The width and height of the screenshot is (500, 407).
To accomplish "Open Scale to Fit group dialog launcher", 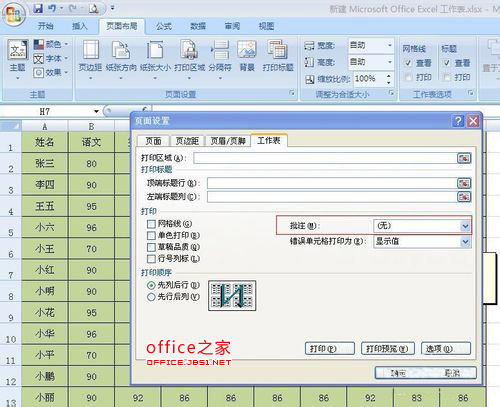I will 392,93.
